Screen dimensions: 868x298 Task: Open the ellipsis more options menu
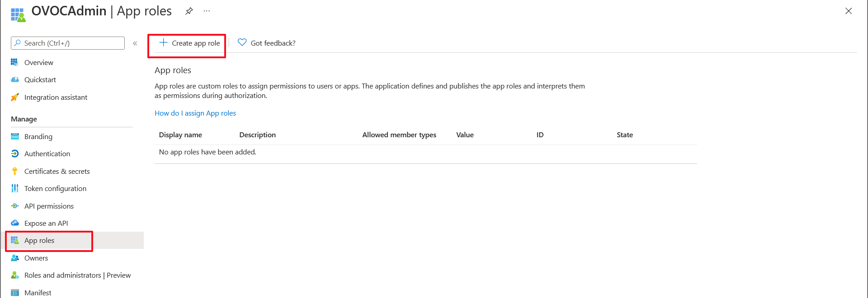(207, 11)
